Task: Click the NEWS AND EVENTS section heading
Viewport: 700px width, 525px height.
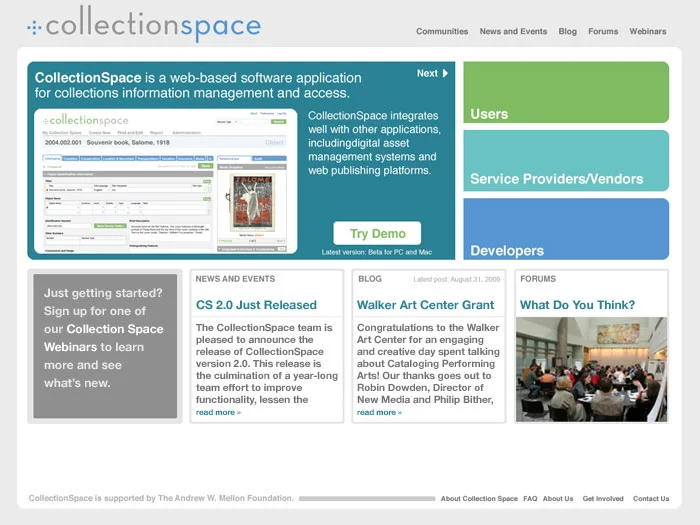Action: tap(235, 279)
